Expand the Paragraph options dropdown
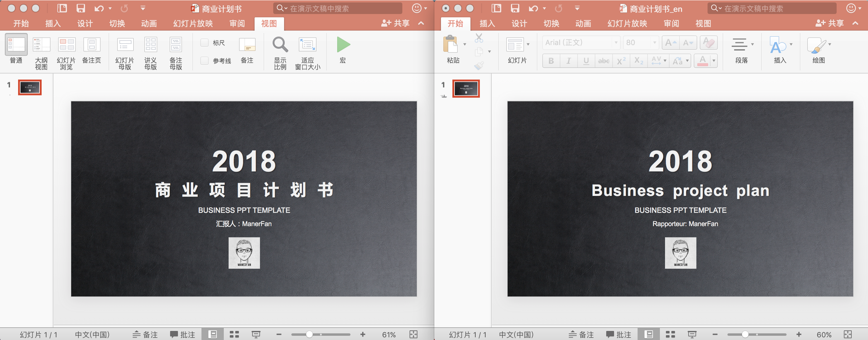This screenshot has height=340, width=868. pyautogui.click(x=752, y=44)
